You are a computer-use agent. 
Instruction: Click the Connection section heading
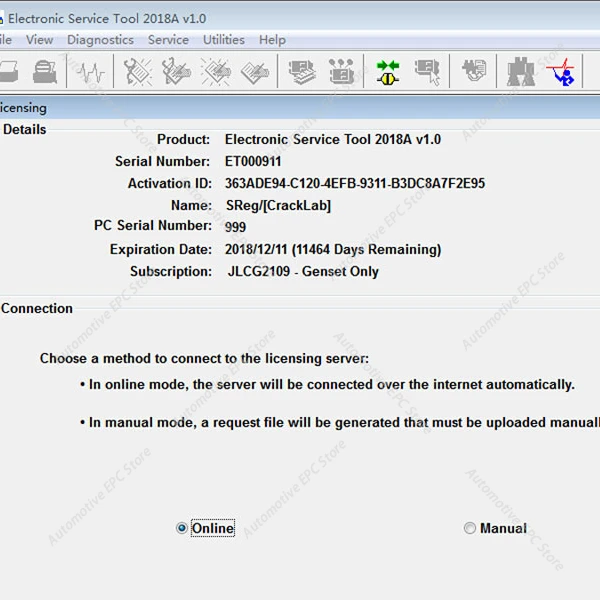(37, 308)
